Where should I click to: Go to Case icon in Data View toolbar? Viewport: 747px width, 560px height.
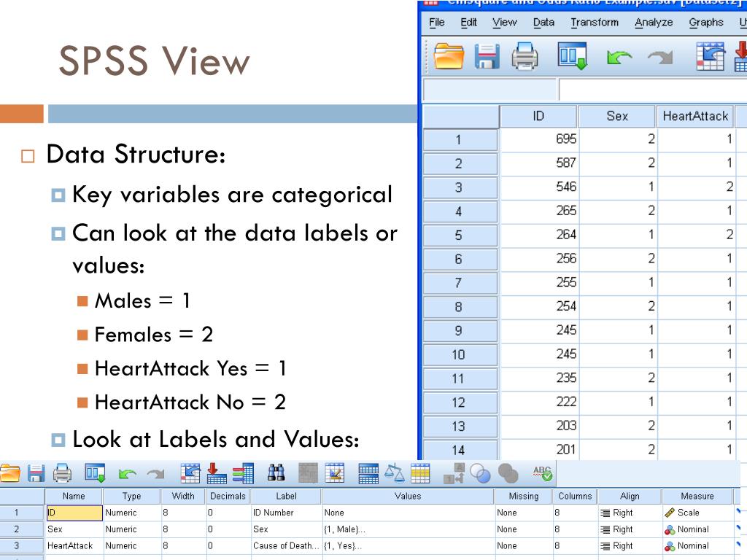point(711,56)
